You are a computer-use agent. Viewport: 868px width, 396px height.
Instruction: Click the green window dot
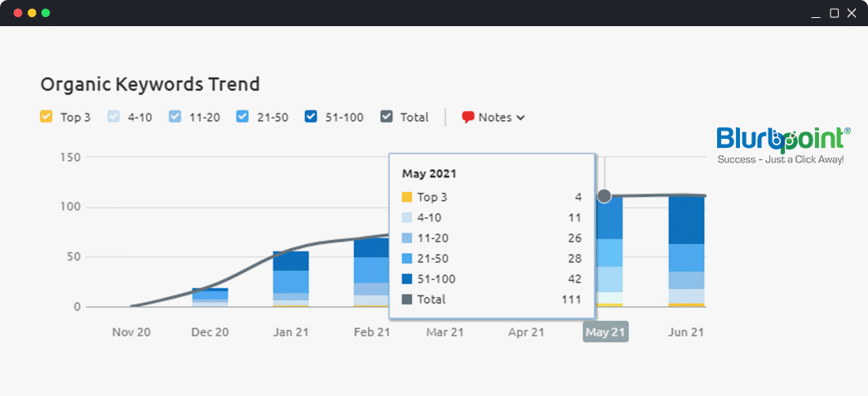[46, 13]
